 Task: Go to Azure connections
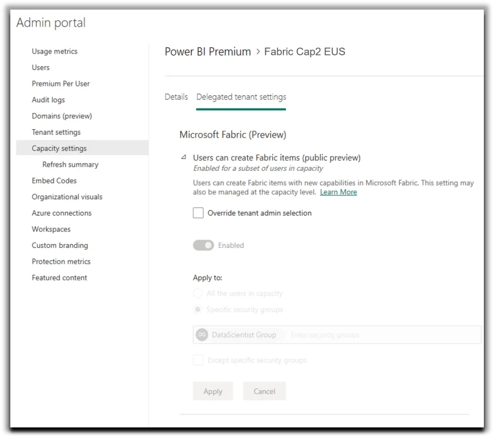[x=62, y=213]
